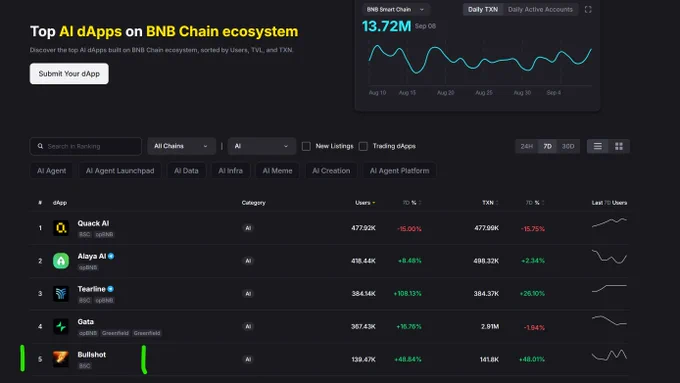
Task: Click Bullshot TXN change +48.01%
Action: click(532, 359)
